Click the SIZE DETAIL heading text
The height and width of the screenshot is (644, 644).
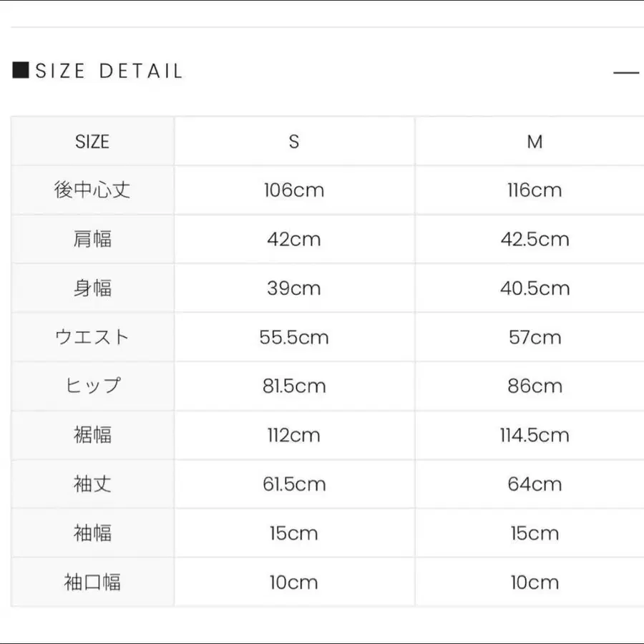(x=109, y=71)
